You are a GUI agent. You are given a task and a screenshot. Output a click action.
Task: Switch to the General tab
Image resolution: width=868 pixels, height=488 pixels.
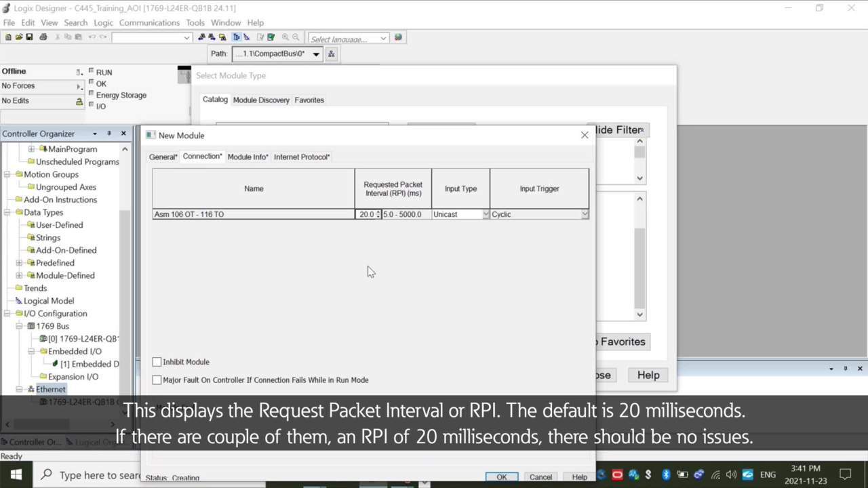(x=163, y=157)
